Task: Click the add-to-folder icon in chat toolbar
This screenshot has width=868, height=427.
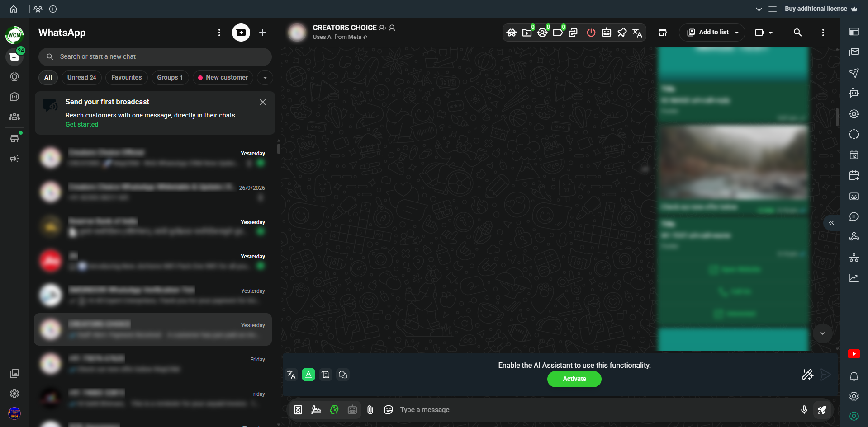Action: click(527, 33)
